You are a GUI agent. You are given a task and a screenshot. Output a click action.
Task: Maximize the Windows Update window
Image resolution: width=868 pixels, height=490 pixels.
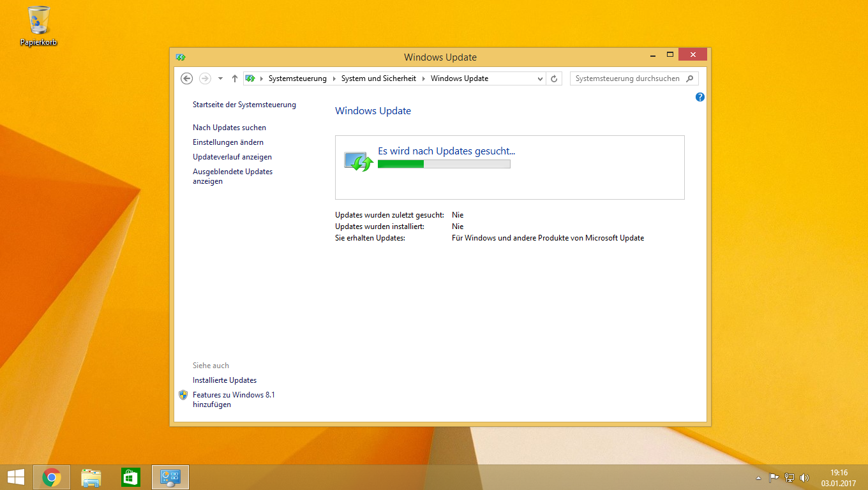click(x=670, y=55)
